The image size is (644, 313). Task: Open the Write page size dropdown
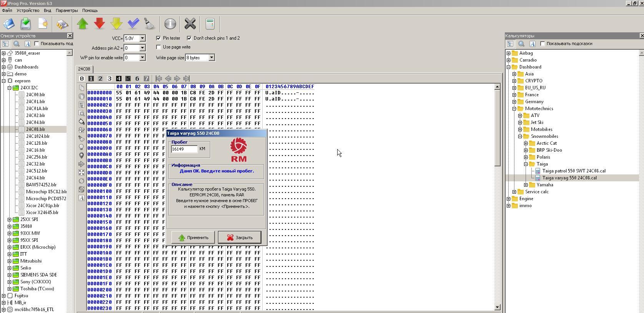[x=211, y=57]
